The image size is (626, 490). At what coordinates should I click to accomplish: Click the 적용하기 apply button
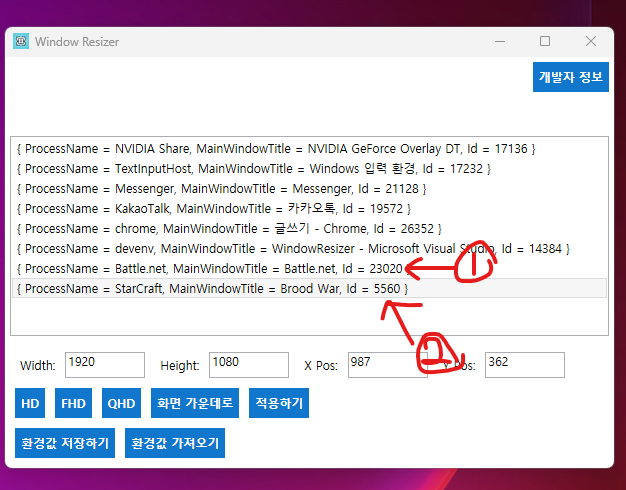pos(279,403)
